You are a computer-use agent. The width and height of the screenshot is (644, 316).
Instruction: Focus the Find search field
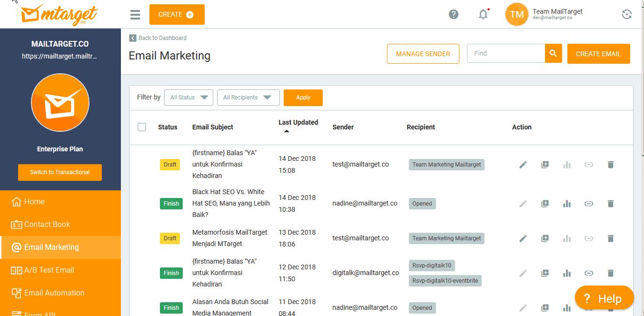(506, 53)
